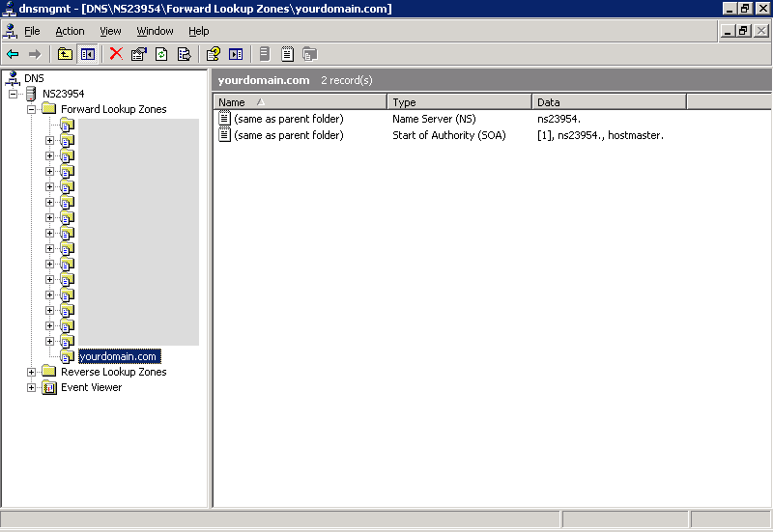Viewport: 773px width, 532px height.
Task: Click the red X Delete icon
Action: (x=116, y=54)
